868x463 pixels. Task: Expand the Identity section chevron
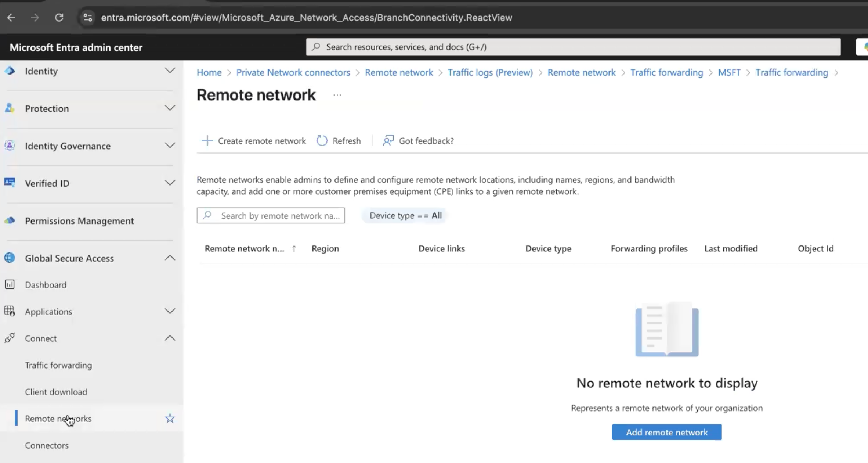(x=170, y=70)
